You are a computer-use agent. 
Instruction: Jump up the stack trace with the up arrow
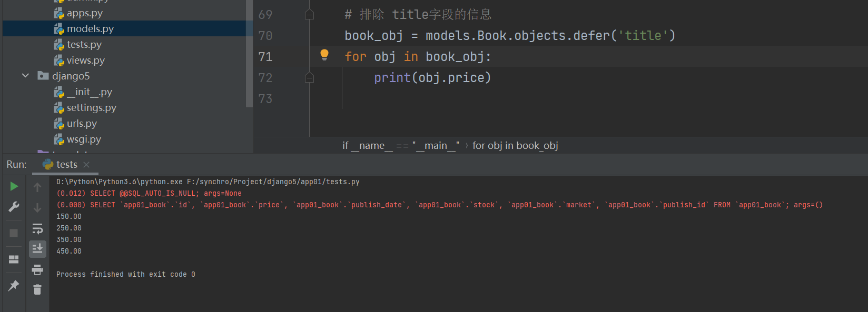(x=37, y=187)
